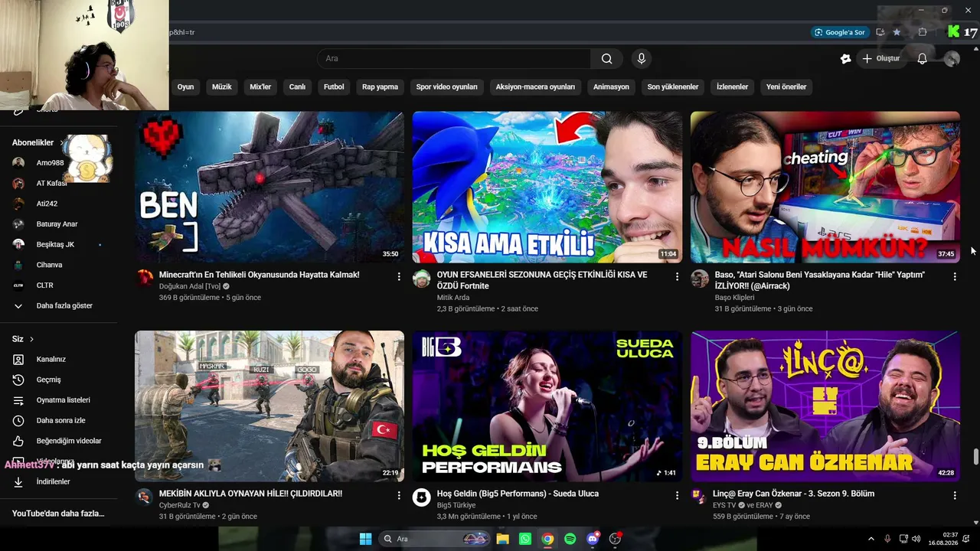The image size is (980, 551).
Task: Show hidden system tray icons
Action: click(871, 539)
